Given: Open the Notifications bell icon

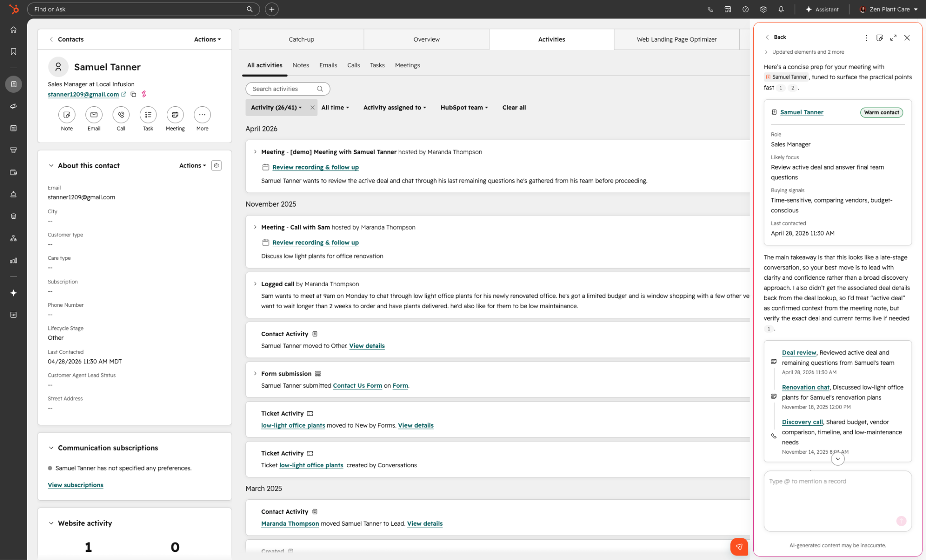Looking at the screenshot, I should (781, 9).
